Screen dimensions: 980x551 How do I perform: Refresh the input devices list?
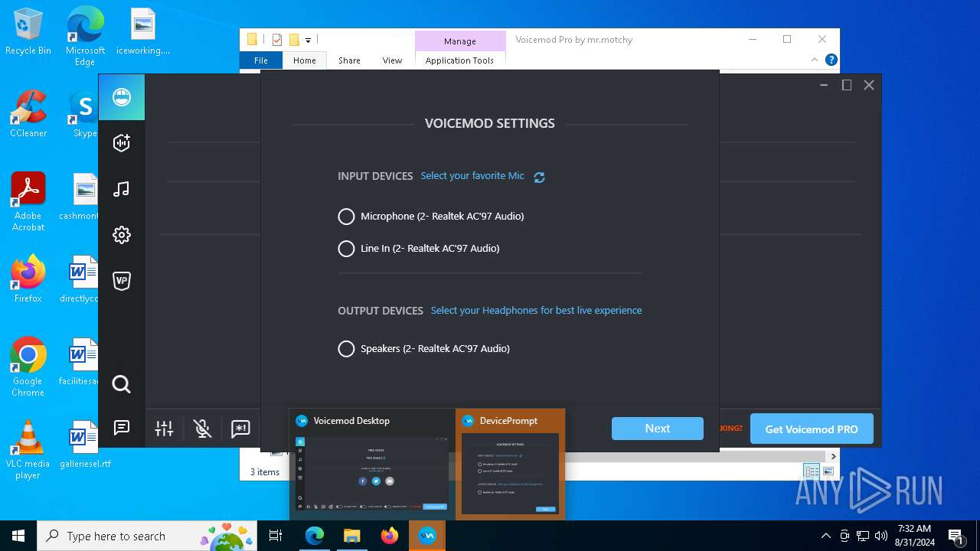coord(539,177)
